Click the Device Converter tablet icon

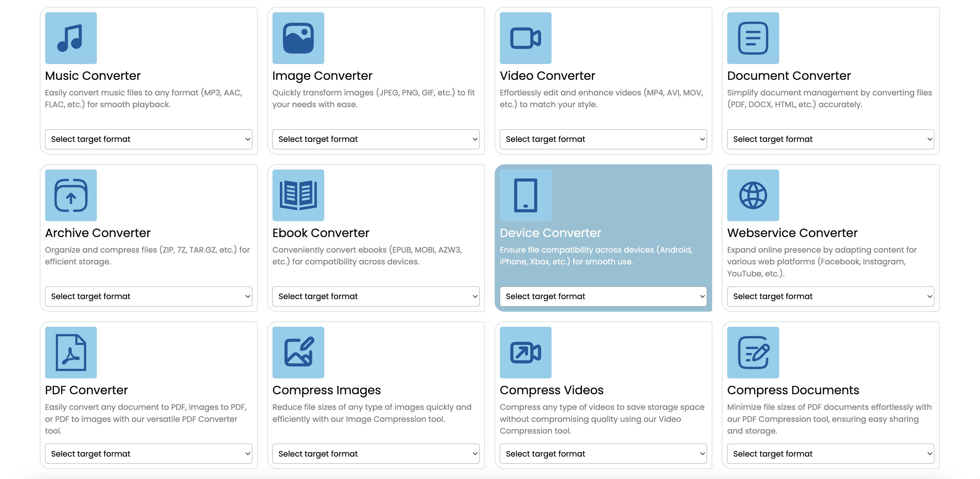tap(525, 195)
